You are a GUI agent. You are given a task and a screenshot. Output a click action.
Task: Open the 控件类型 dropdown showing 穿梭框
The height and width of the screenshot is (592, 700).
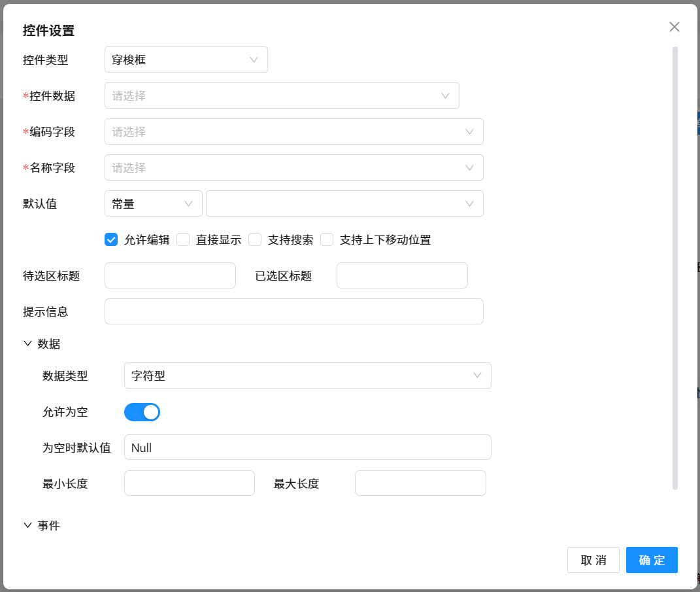tap(186, 60)
